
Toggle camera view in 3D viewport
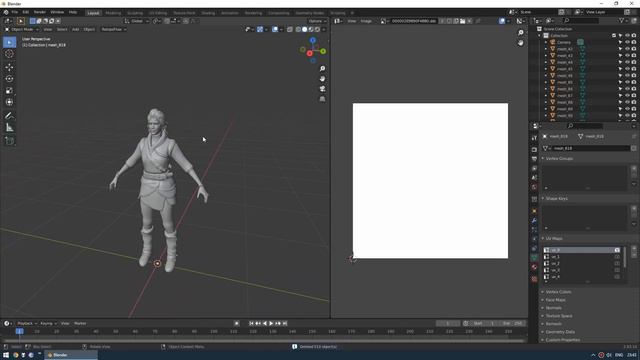click(x=322, y=89)
